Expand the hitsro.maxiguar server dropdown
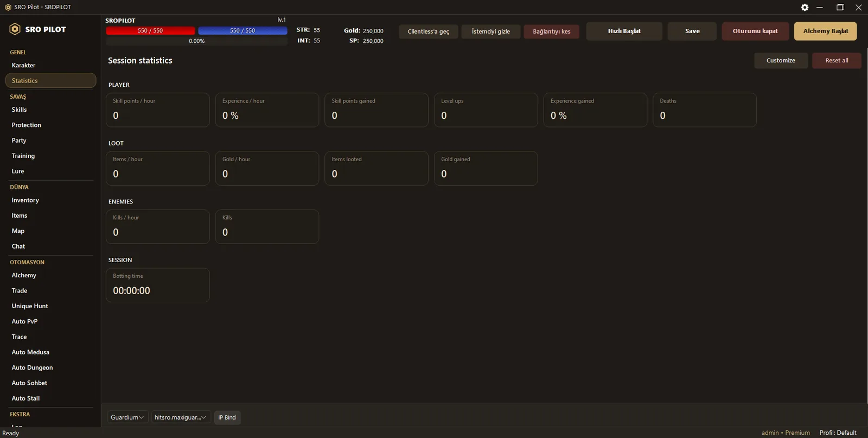The image size is (868, 438). pos(181,417)
